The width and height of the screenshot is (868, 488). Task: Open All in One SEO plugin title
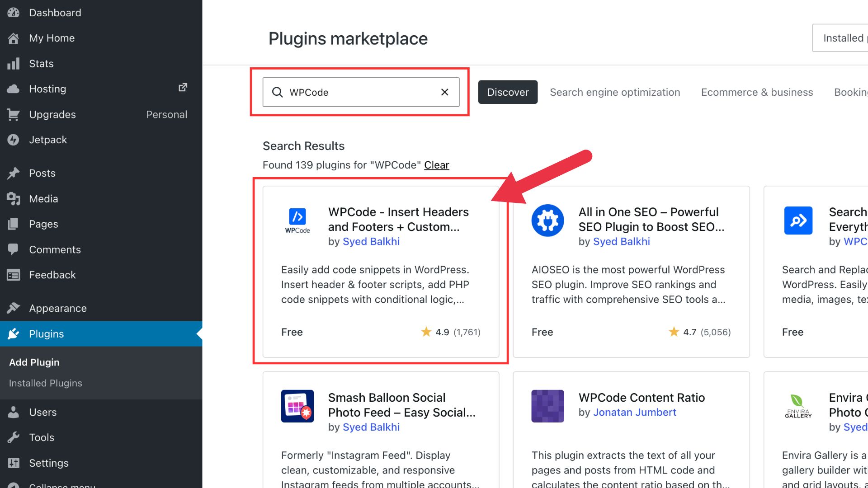pos(651,219)
